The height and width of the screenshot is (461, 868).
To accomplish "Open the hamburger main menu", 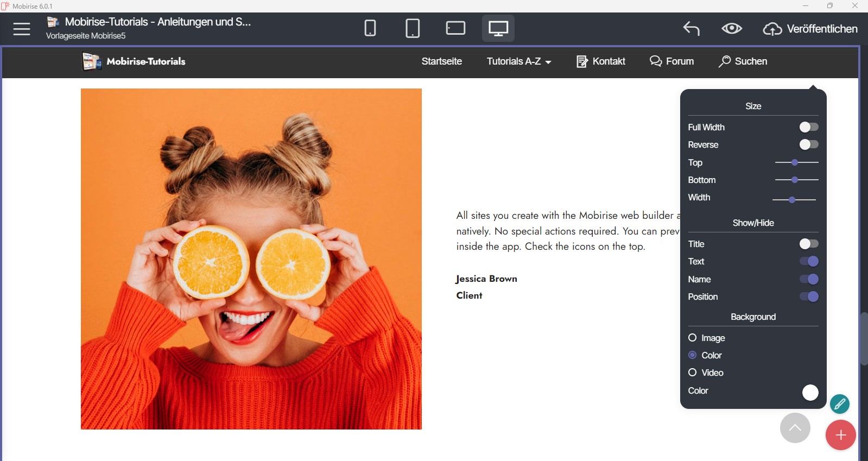I will point(22,29).
